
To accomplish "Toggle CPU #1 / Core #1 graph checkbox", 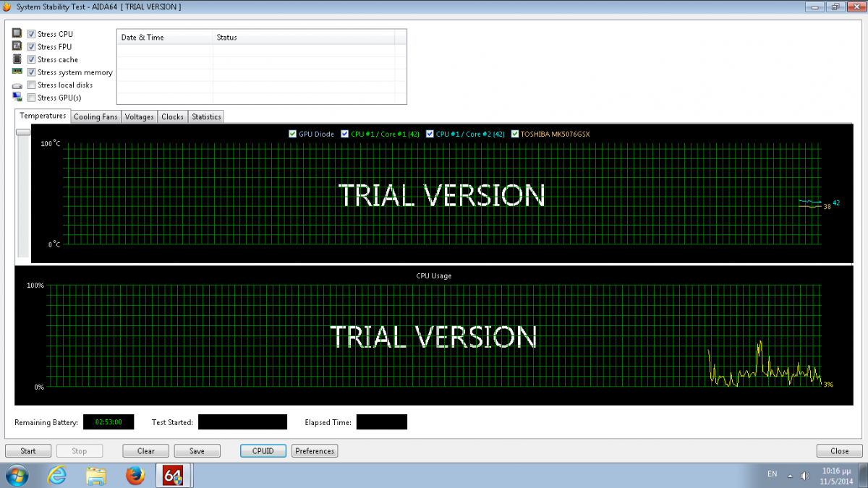I will [x=345, y=134].
